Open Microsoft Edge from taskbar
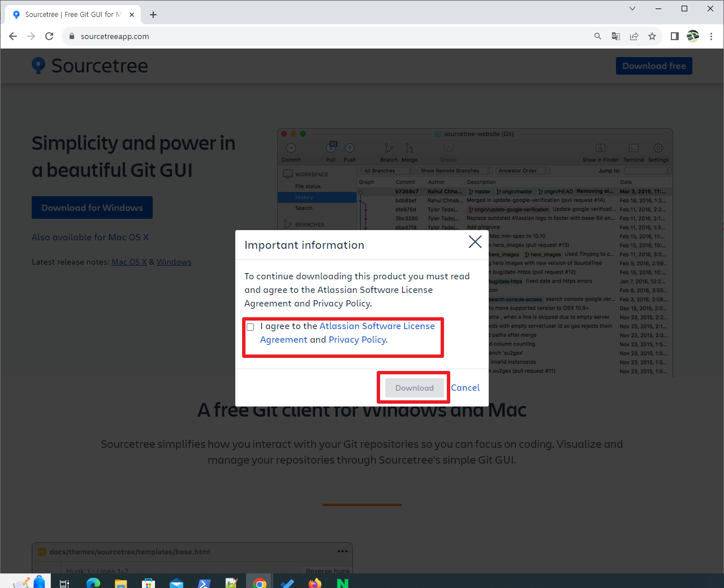The height and width of the screenshot is (588, 724). (93, 583)
